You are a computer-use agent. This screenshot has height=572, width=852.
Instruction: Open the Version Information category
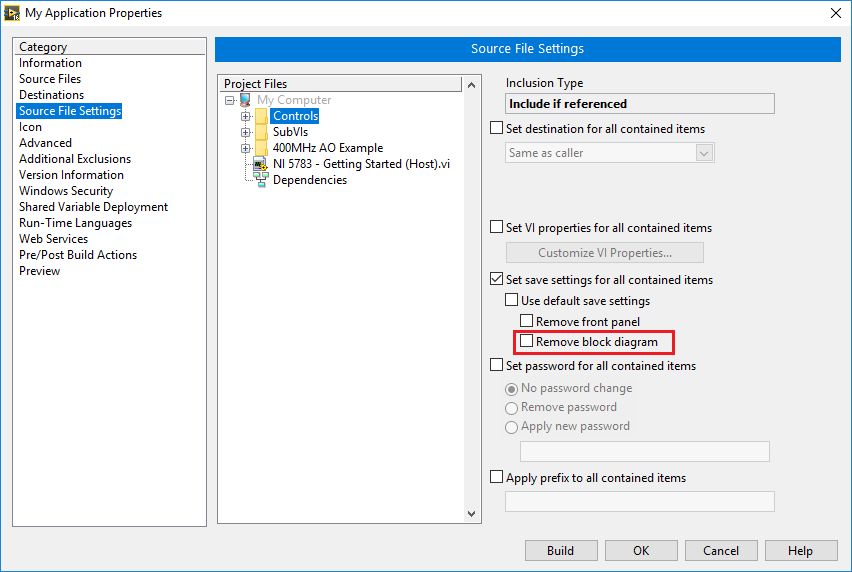[x=71, y=175]
